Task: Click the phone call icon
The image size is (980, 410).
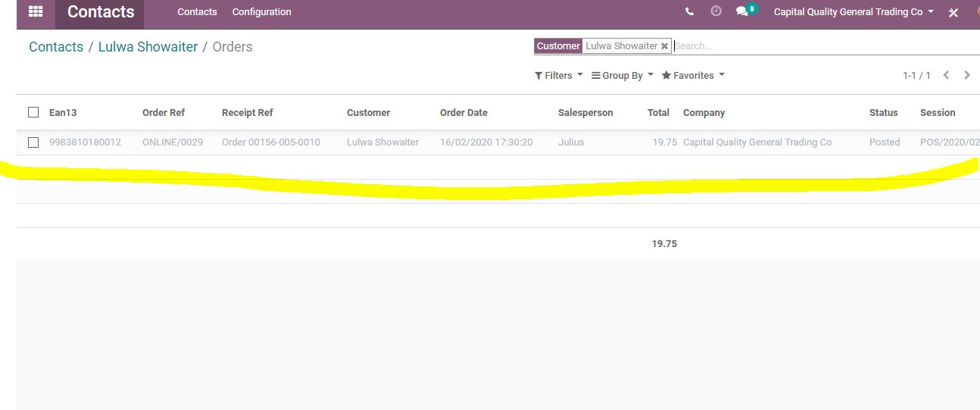Action: (689, 12)
